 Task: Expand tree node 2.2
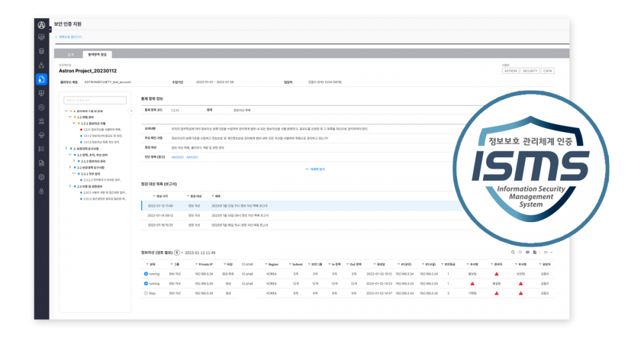pos(70,167)
